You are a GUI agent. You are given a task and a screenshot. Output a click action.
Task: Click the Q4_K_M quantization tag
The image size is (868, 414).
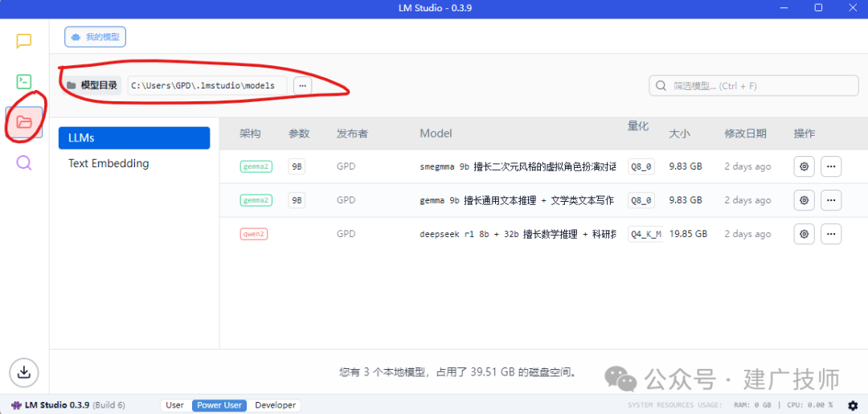pos(646,234)
